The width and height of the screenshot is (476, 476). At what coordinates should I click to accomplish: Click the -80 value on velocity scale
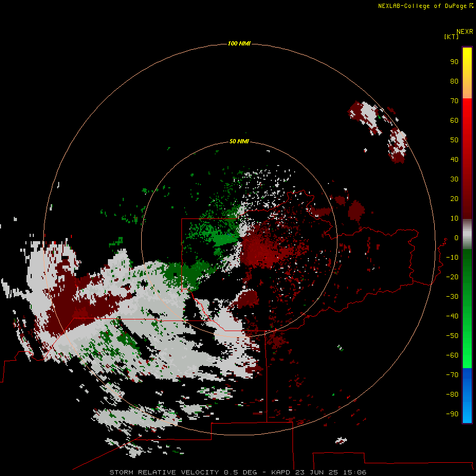click(x=452, y=395)
